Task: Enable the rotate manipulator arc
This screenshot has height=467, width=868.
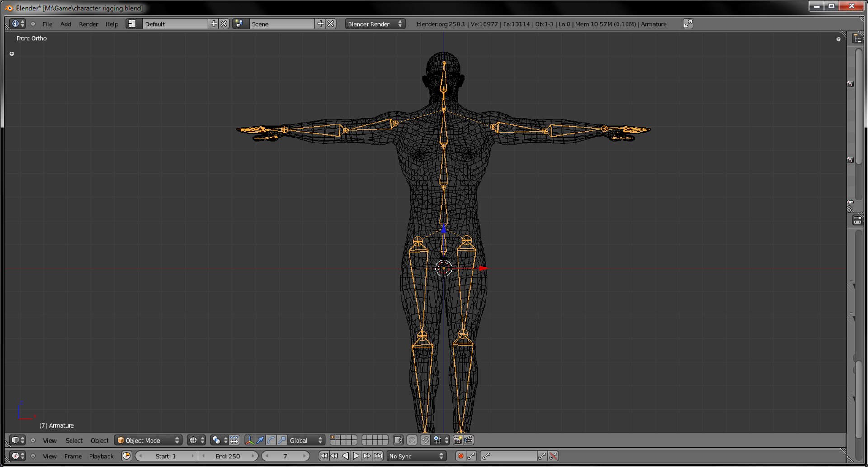Action: [x=271, y=440]
